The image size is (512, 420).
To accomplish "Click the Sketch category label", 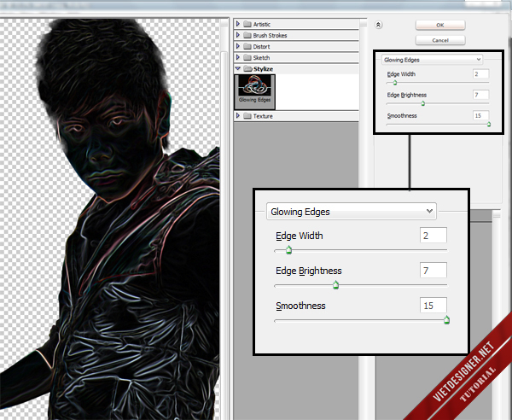I will 261,57.
